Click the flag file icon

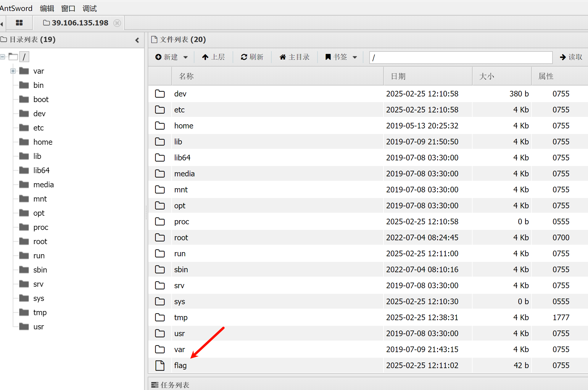click(160, 365)
